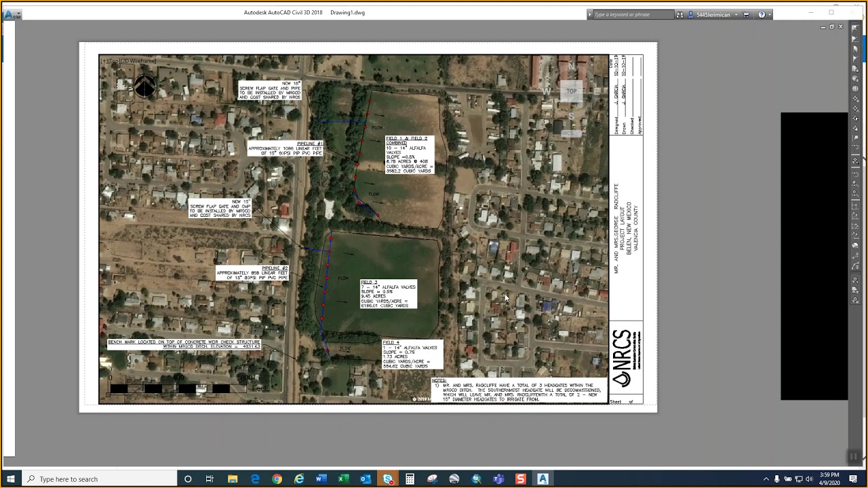Click the AutoCAD taskbar icon
The image size is (868, 488).
[542, 479]
